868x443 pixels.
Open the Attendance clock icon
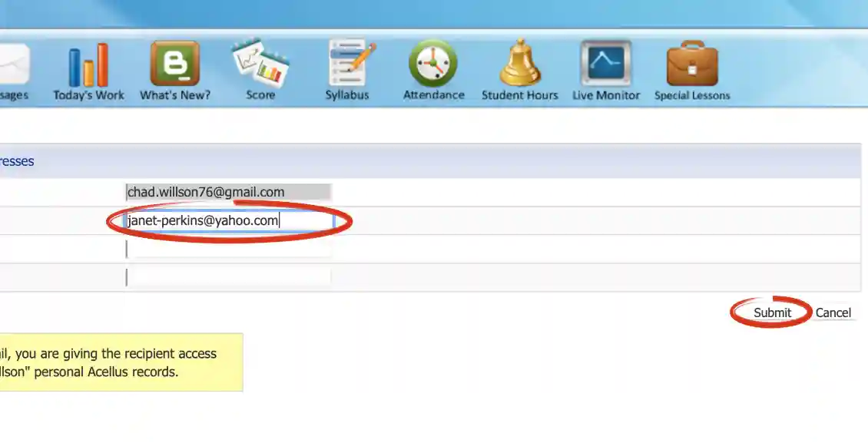click(433, 63)
